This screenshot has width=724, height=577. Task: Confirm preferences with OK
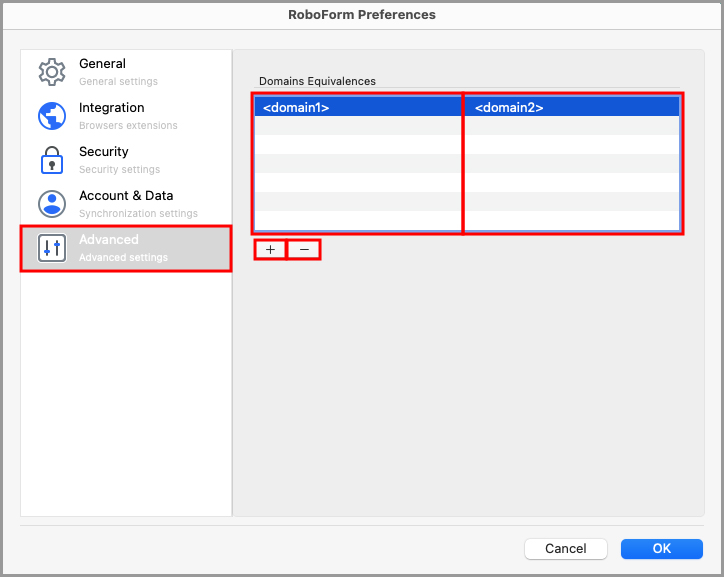click(x=661, y=548)
